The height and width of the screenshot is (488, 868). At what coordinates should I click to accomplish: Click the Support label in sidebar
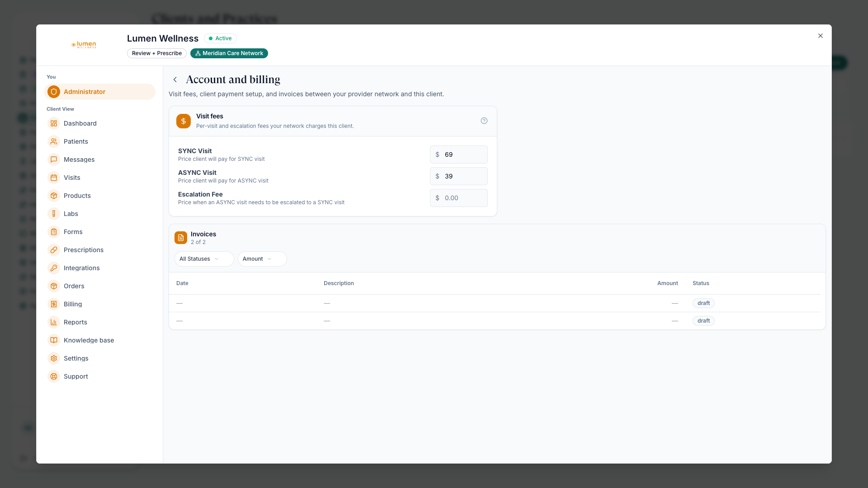point(76,376)
